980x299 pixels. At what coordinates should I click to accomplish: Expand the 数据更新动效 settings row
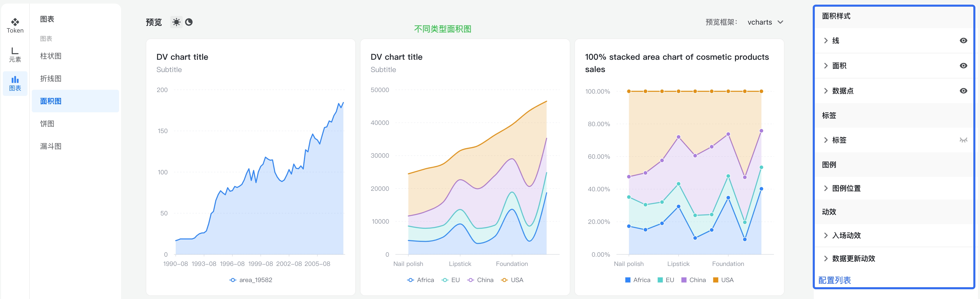853,259
